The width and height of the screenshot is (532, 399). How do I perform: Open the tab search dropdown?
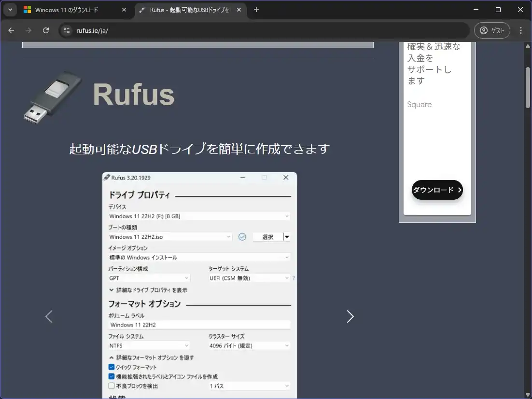click(x=10, y=10)
